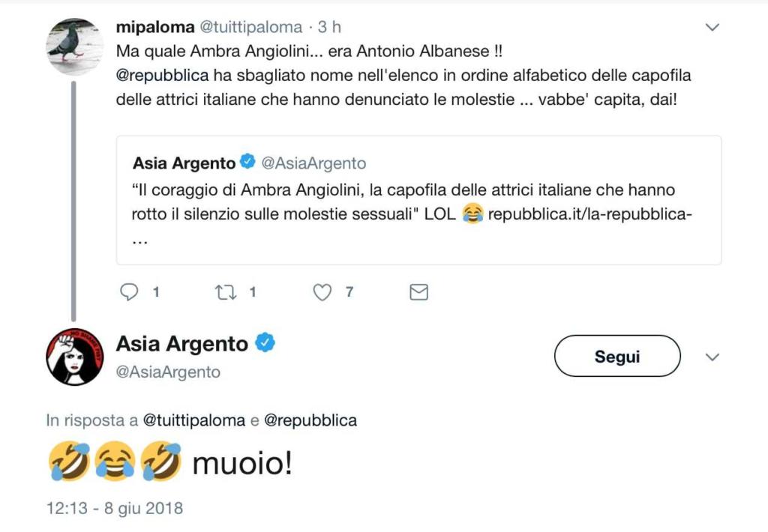Viewport: 768px width, 532px height.
Task: Open @tuittipaloma link in reply line
Action: (x=194, y=420)
